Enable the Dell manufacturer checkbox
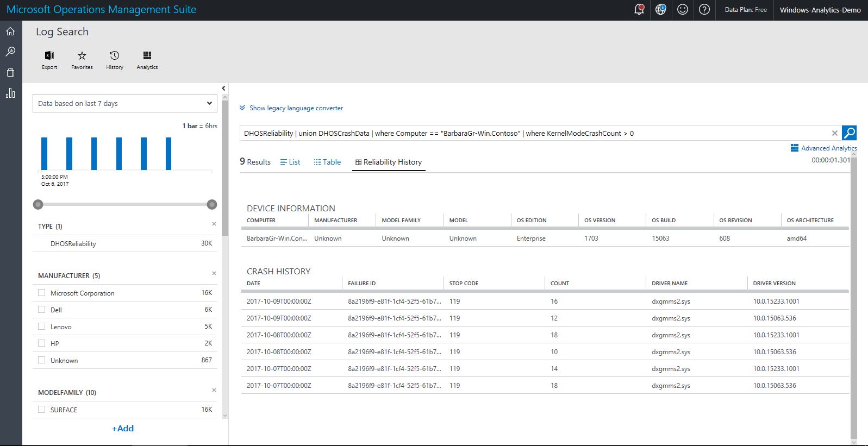The height and width of the screenshot is (446, 868). tap(42, 310)
